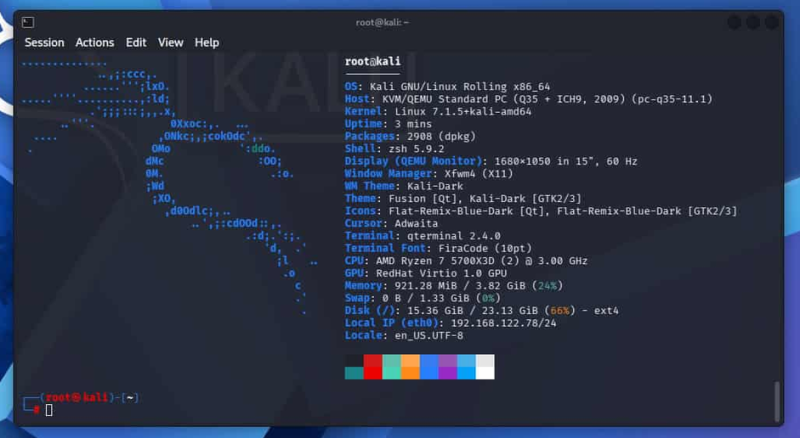Click the root@kali heading text

pos(372,61)
